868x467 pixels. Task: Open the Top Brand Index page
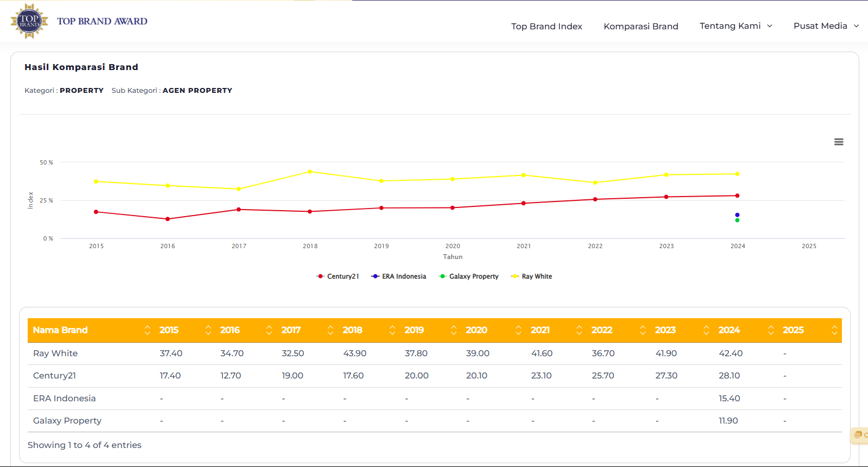coord(546,26)
